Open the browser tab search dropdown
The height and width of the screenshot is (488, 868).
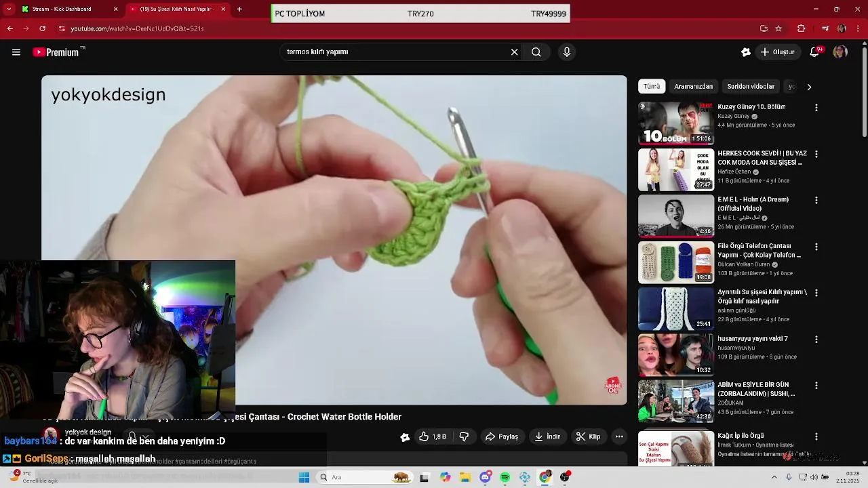click(x=9, y=9)
